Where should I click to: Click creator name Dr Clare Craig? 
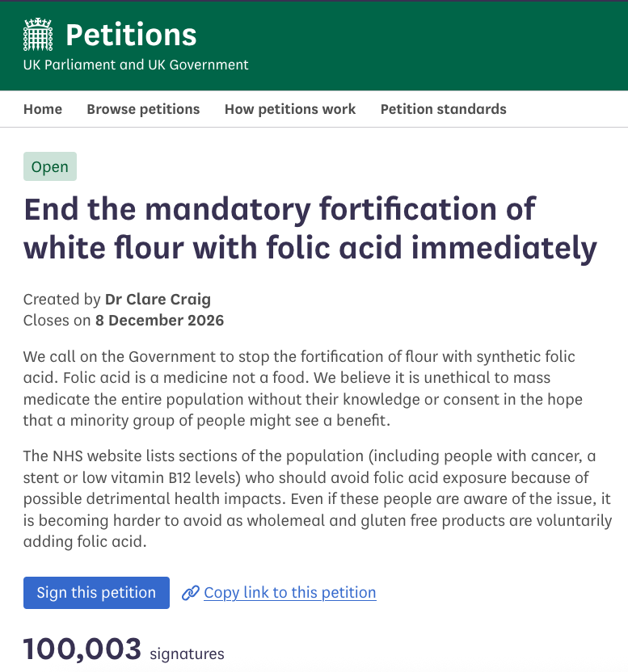[158, 299]
